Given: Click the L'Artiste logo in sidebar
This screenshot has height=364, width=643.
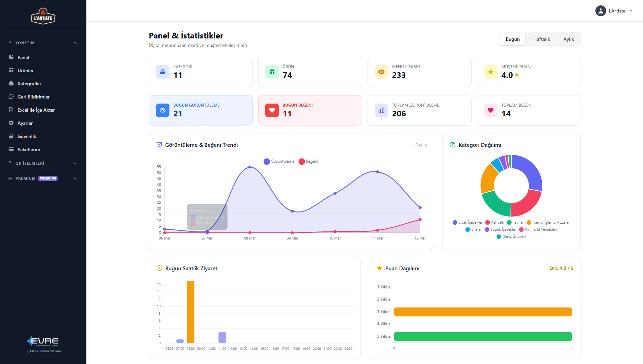Looking at the screenshot, I should pos(43,16).
